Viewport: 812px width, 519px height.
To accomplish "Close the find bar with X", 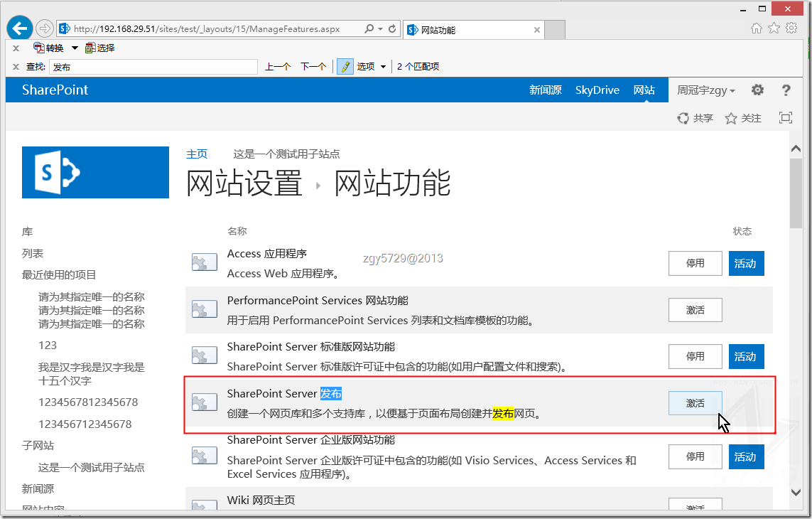I will (16, 66).
